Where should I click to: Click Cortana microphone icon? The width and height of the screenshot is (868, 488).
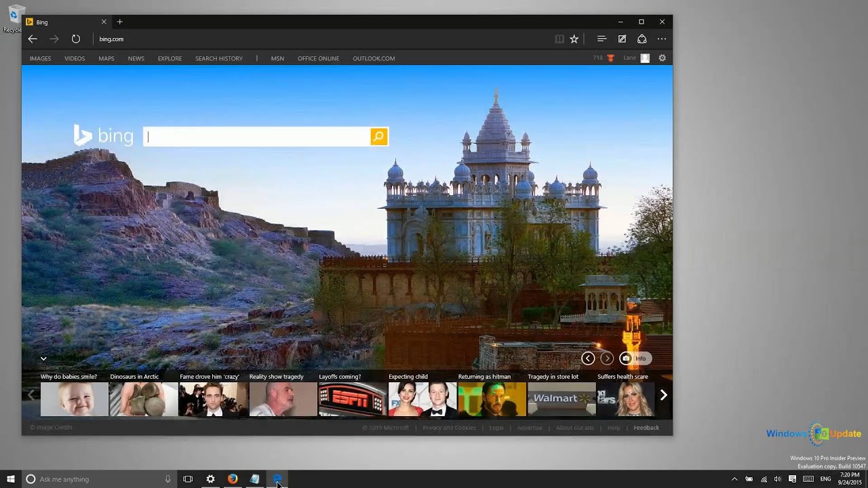click(167, 479)
